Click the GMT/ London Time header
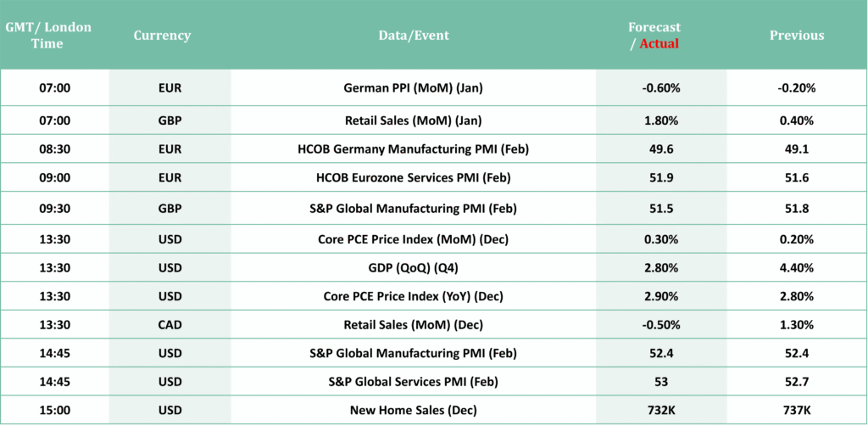Image resolution: width=868 pixels, height=426 pixels. (x=48, y=36)
